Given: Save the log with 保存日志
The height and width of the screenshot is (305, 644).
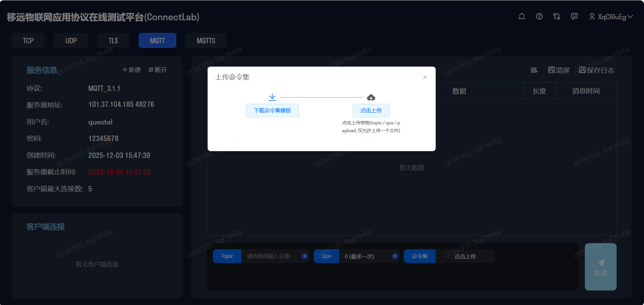Looking at the screenshot, I should [597, 70].
